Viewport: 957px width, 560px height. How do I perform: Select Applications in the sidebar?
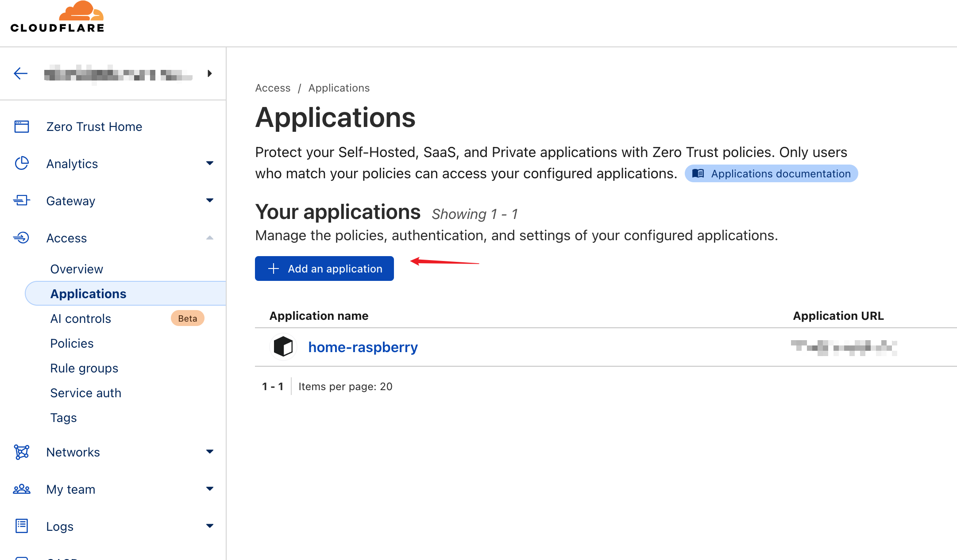(125, 293)
